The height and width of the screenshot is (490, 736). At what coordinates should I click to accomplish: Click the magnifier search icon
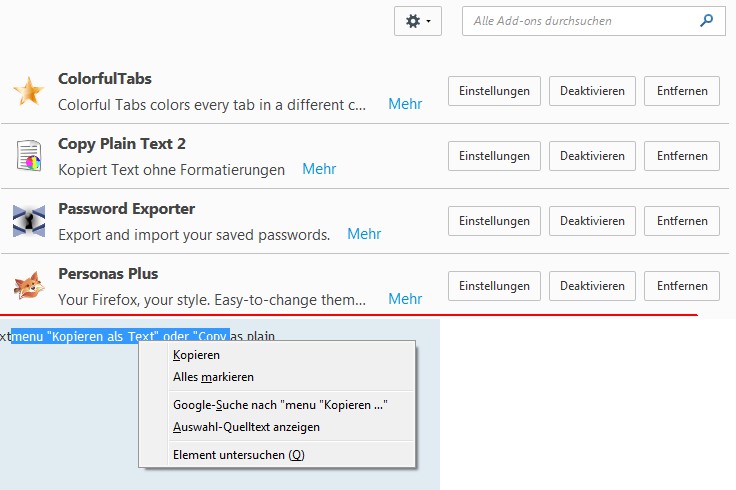click(707, 20)
